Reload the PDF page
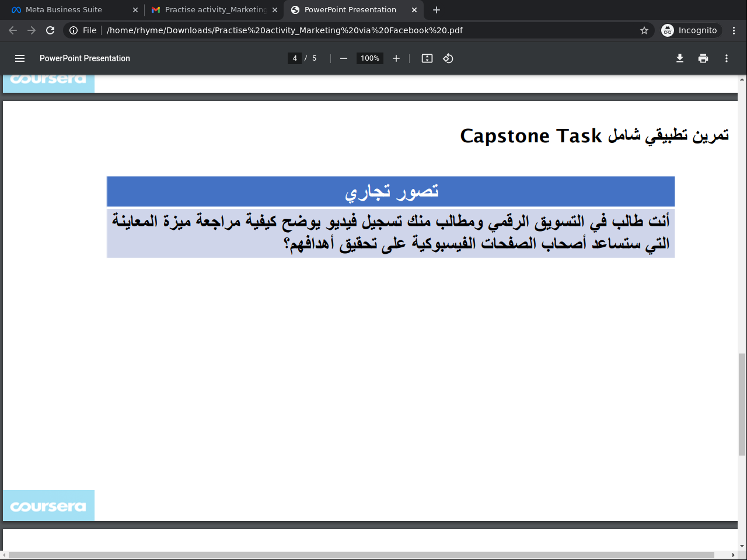 [50, 30]
